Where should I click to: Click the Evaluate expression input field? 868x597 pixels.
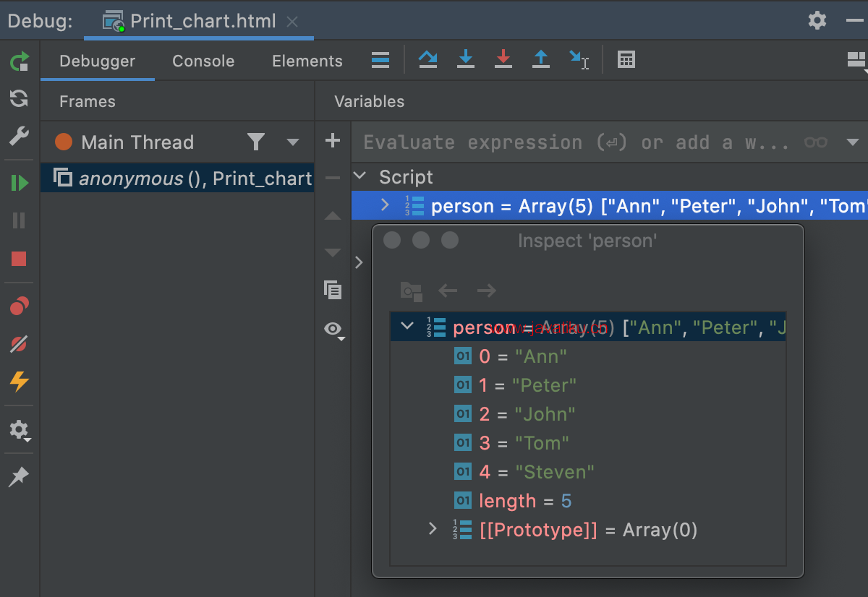pyautogui.click(x=576, y=142)
